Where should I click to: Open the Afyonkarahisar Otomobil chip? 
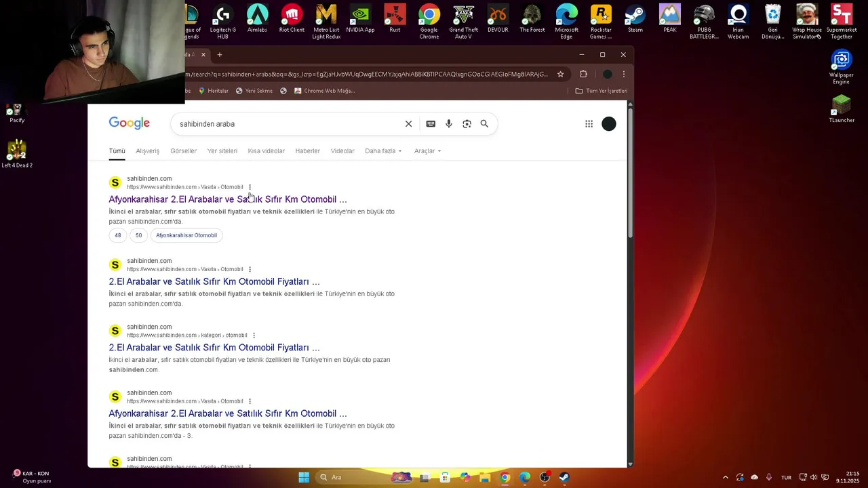click(x=186, y=235)
